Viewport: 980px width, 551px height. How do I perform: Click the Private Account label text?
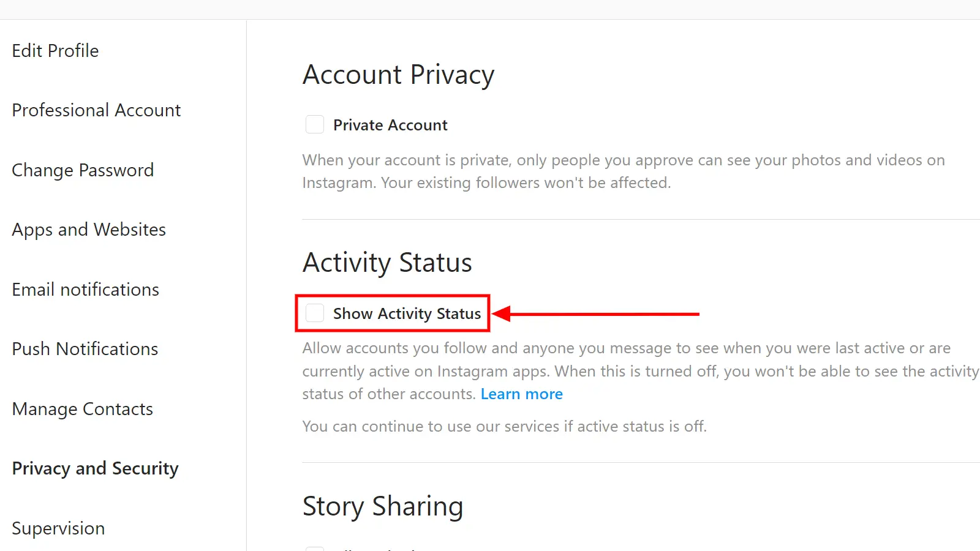pos(390,126)
